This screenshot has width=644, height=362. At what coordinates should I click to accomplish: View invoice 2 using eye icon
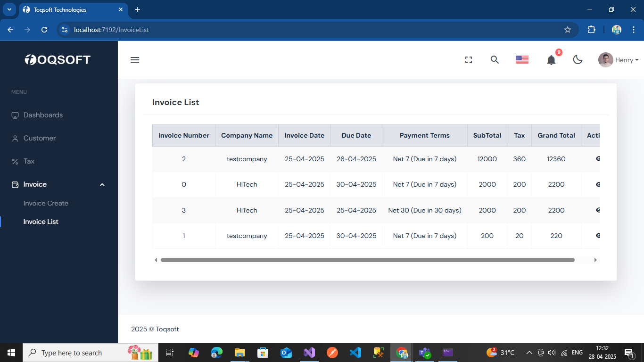click(x=597, y=159)
